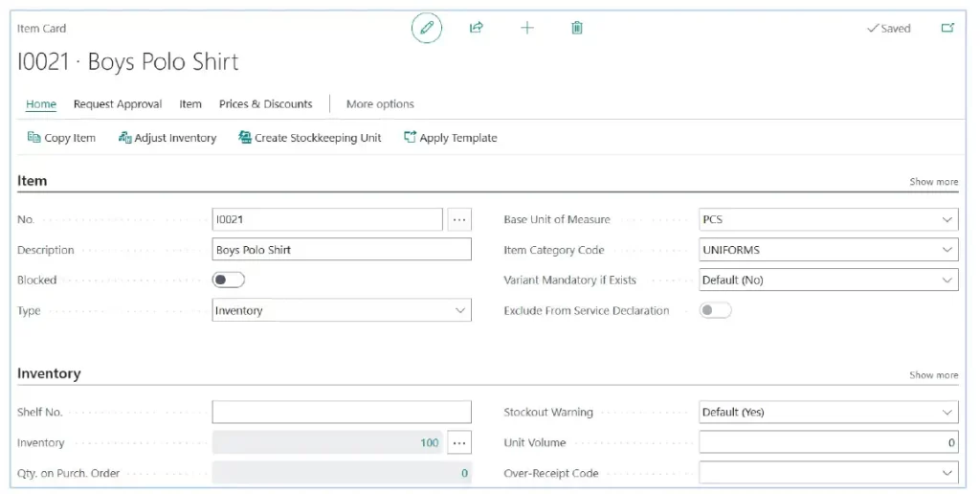Open item card in new window icon
This screenshot has width=980, height=494.
click(947, 28)
